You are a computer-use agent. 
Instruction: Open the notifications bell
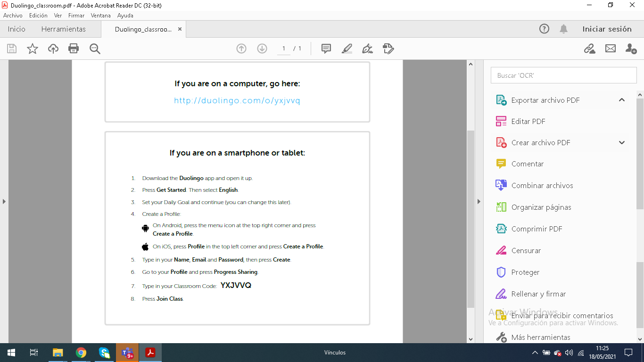tap(563, 29)
